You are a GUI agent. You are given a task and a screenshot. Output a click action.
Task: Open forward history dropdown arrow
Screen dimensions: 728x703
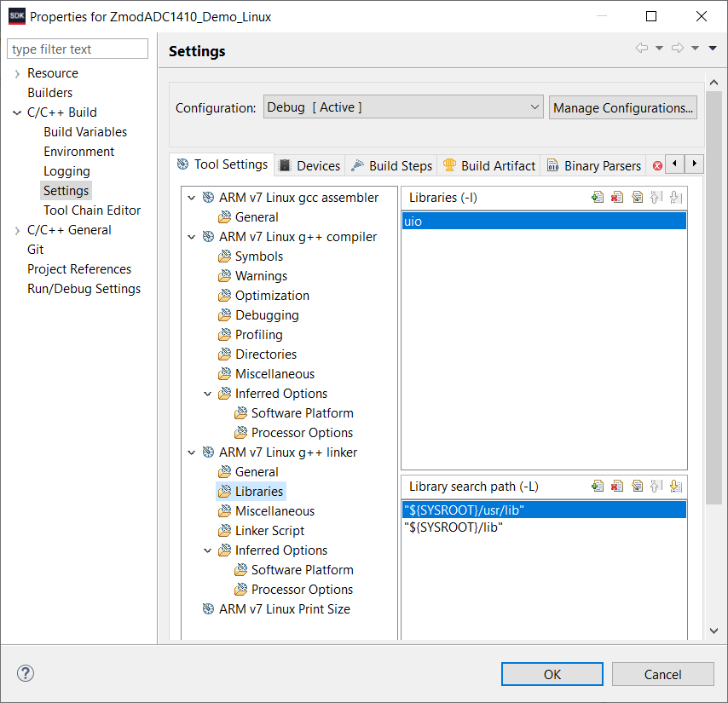coord(695,49)
